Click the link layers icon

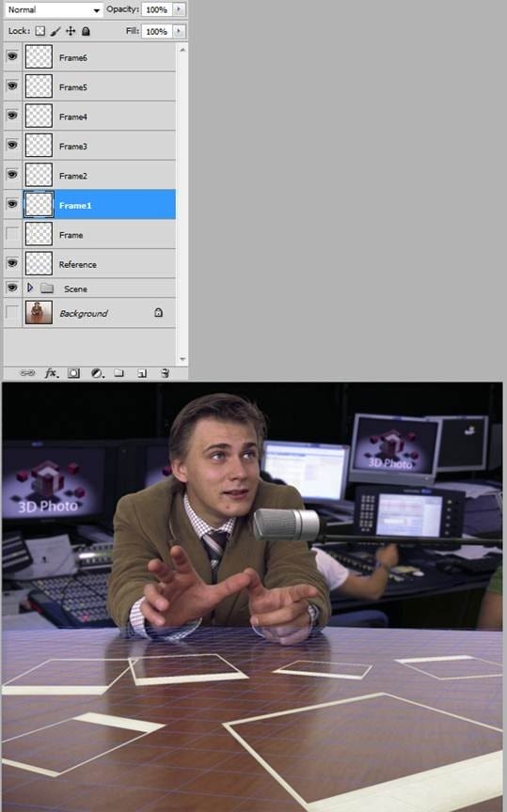(27, 373)
